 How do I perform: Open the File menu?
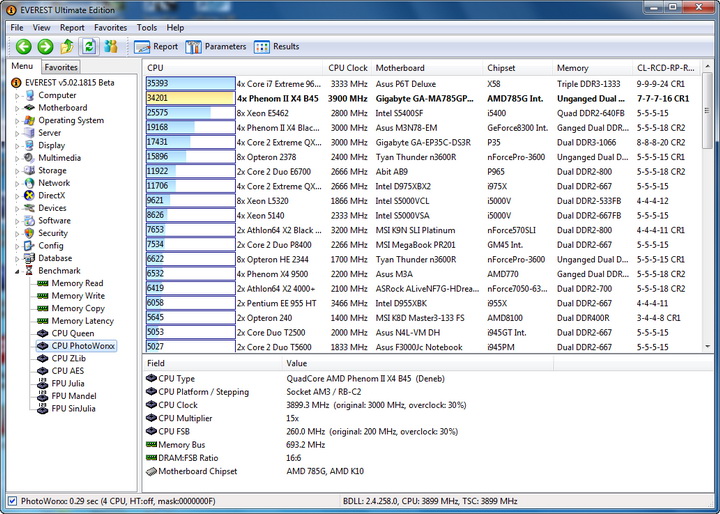pos(17,28)
